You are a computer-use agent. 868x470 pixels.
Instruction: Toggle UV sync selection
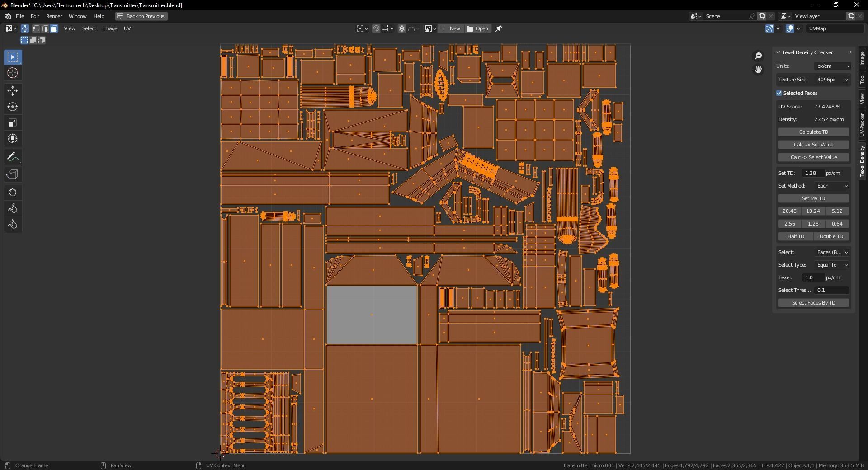[25, 28]
